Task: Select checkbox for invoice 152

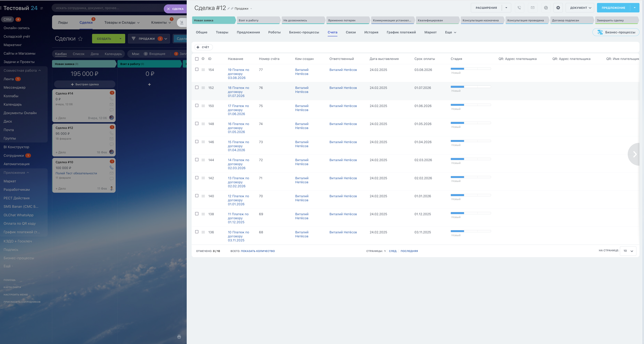Action: [197, 87]
